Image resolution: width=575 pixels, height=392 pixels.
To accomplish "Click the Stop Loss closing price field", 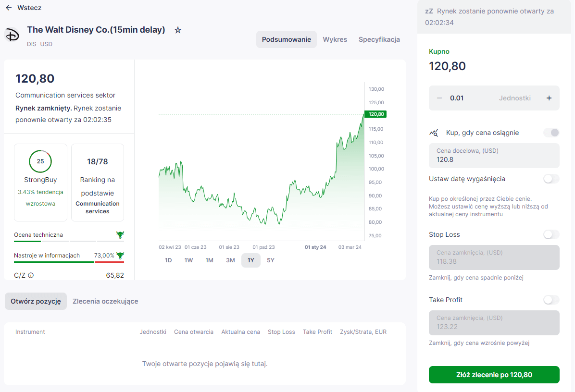I will [x=494, y=257].
